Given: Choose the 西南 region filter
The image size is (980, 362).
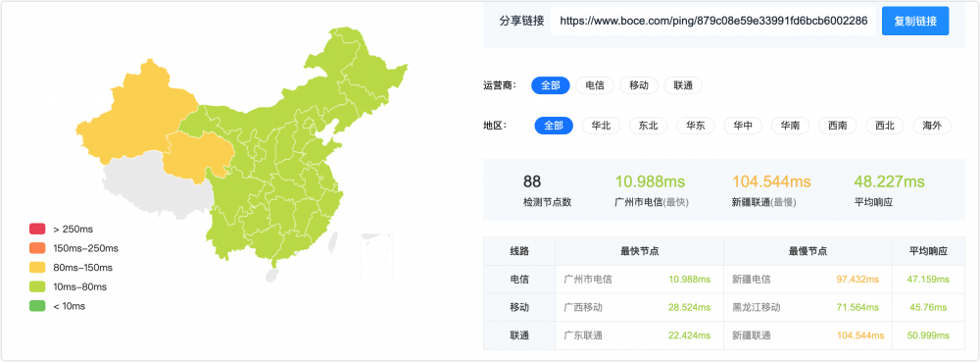Looking at the screenshot, I should (x=838, y=126).
